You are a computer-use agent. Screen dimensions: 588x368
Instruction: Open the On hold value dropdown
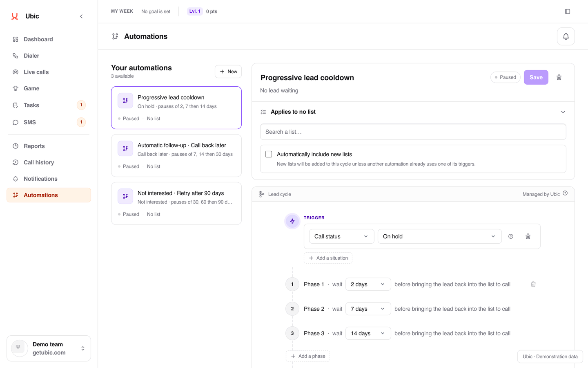(440, 236)
